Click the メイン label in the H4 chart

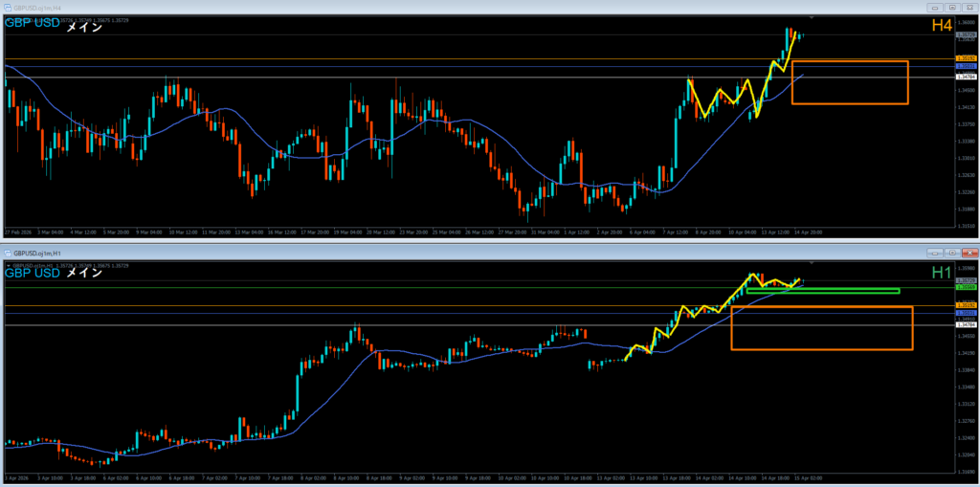coord(84,26)
